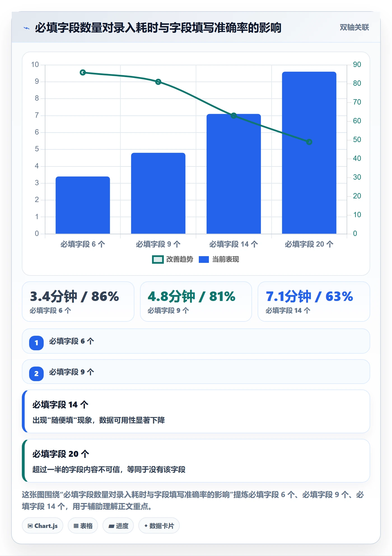This screenshot has width=392, height=556.
Task: Click the 必填字段 14 个 card heading
Action: tap(60, 405)
